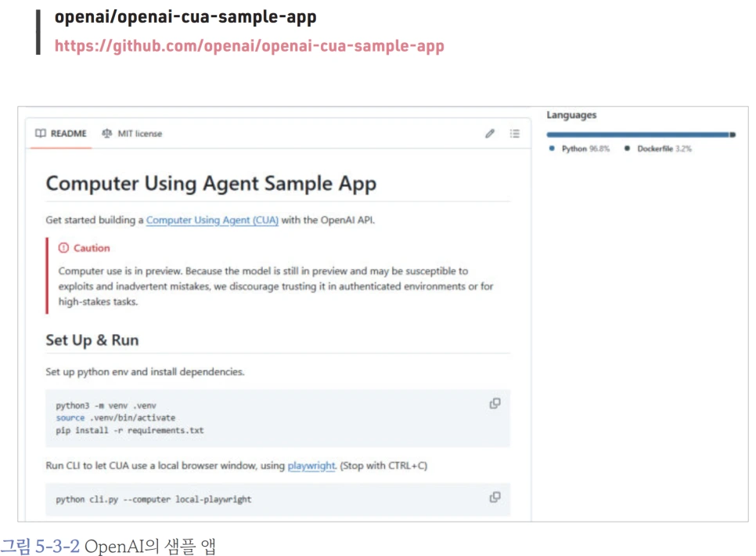Screen dimensions: 756x556
Task: Switch to the README tab
Action: coord(61,134)
